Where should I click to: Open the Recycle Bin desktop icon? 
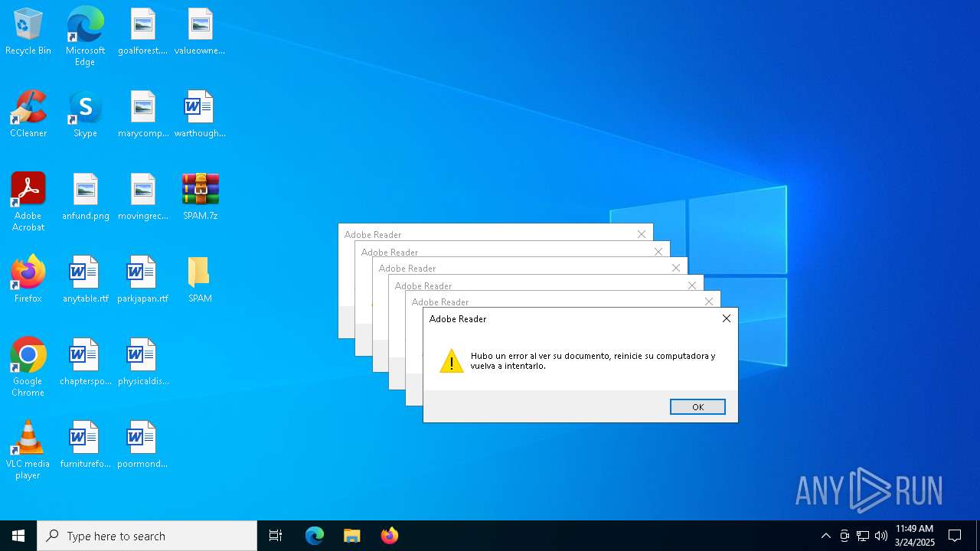point(28,32)
